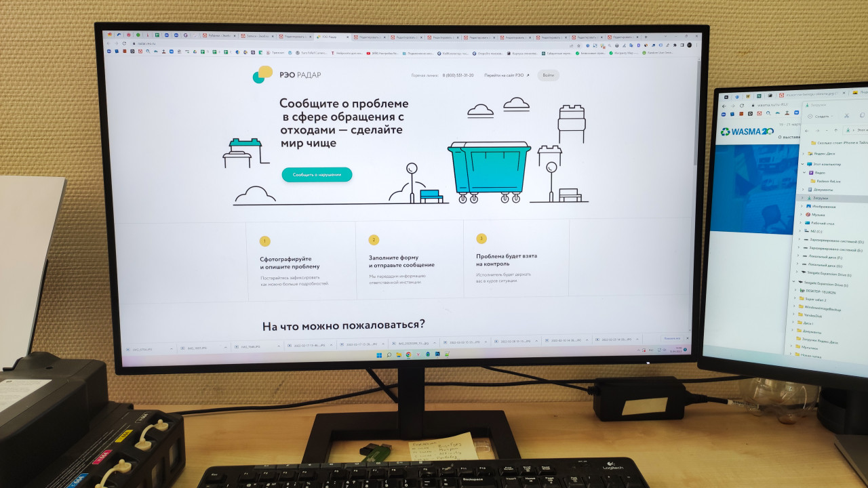Click the Сообщить о нарушении button
Viewport: 868px width, 488px height.
(x=317, y=174)
